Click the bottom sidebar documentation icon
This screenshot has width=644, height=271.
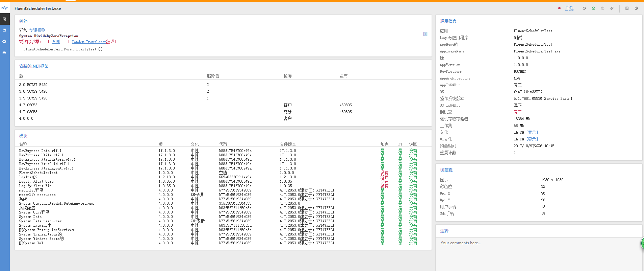(x=4, y=52)
